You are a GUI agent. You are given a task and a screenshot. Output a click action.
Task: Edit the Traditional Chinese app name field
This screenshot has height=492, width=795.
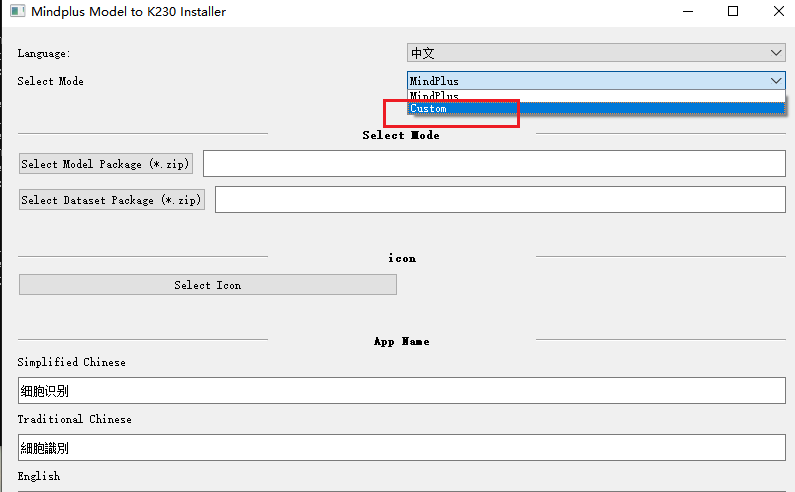click(x=402, y=448)
